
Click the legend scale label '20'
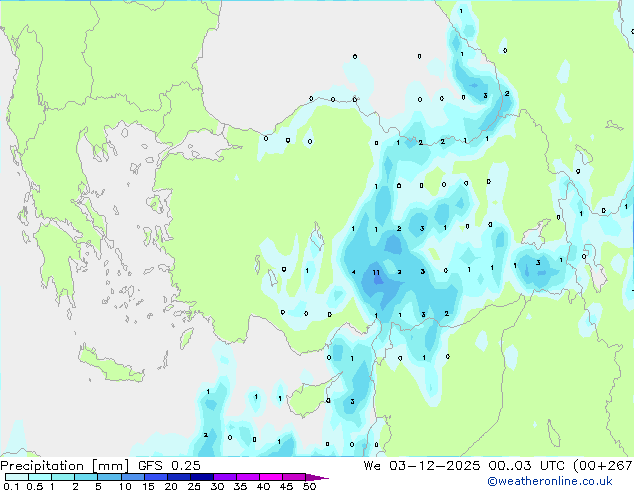[x=171, y=486]
